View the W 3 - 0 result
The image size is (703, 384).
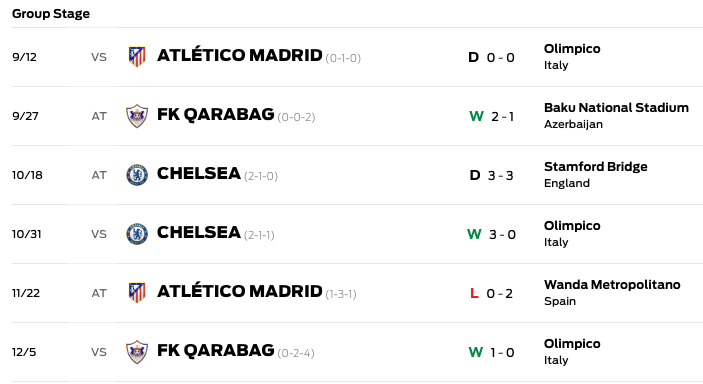click(x=491, y=235)
